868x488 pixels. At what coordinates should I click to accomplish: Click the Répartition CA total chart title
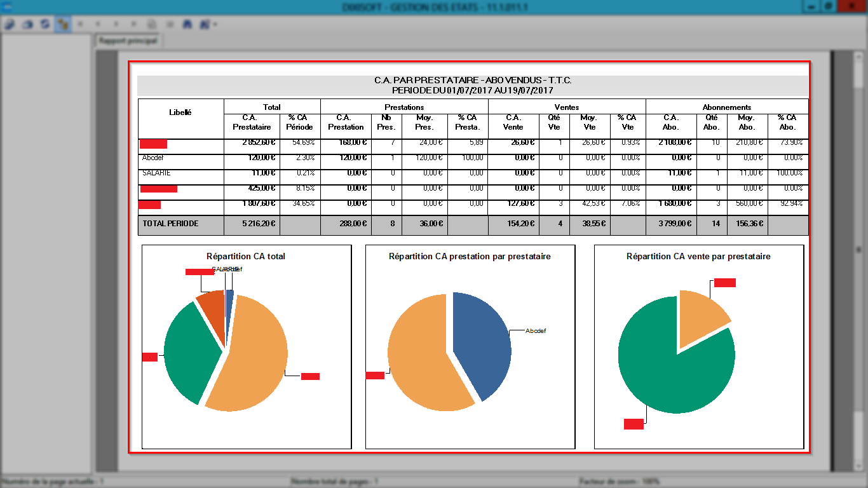coord(246,256)
